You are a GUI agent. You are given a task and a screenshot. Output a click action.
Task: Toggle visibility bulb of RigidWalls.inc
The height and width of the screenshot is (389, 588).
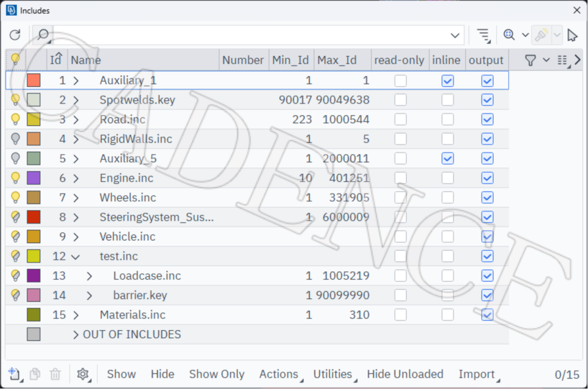pyautogui.click(x=15, y=139)
